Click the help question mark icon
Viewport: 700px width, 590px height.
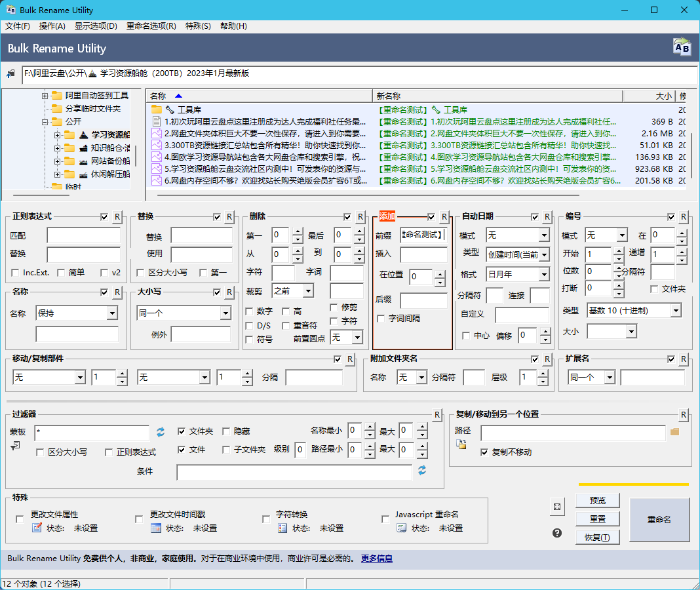[x=557, y=533]
